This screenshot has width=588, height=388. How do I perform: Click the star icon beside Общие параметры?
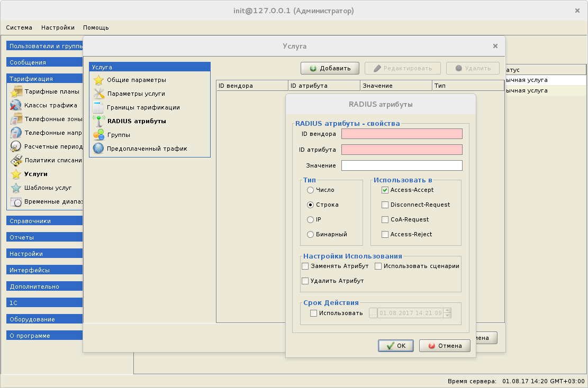point(98,80)
